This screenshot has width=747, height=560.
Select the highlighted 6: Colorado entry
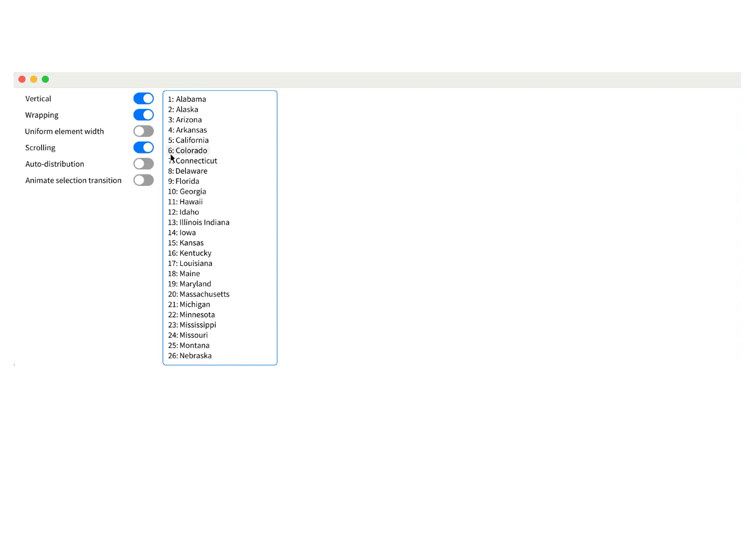(x=187, y=151)
